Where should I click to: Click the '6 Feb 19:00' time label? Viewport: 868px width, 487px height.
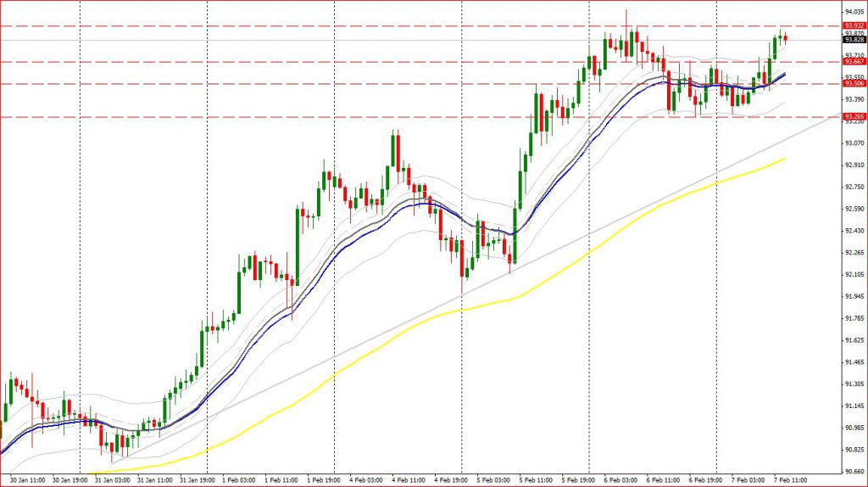[x=705, y=479]
